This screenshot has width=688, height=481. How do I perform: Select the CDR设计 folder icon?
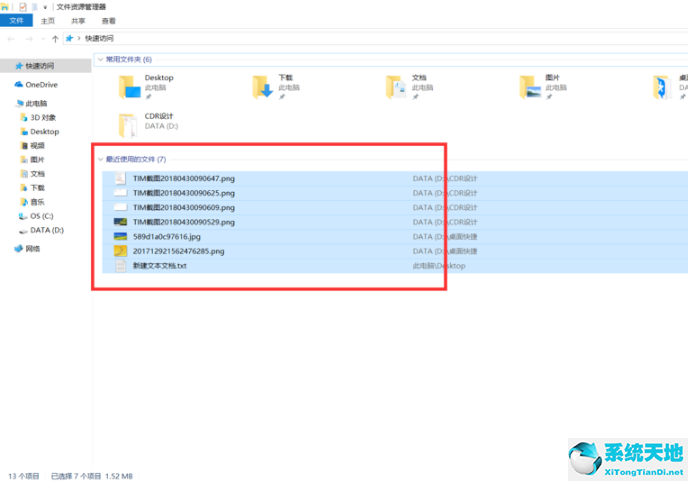[x=128, y=125]
